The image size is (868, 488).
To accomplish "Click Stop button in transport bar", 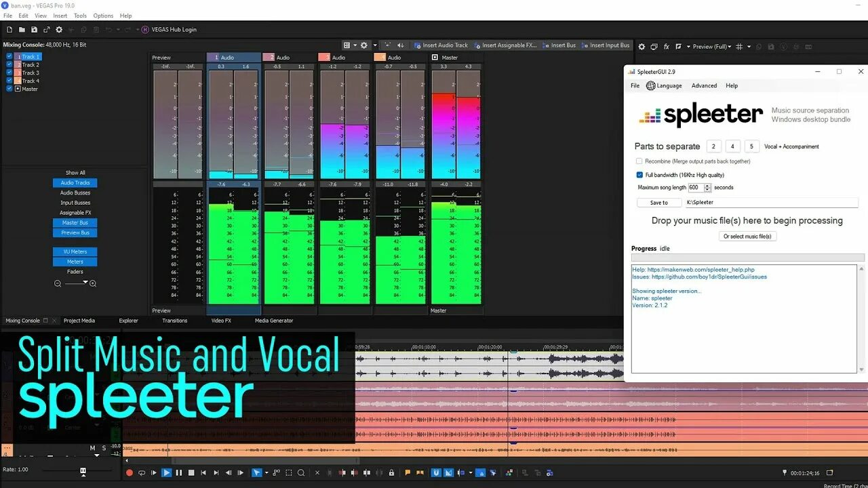I will pyautogui.click(x=191, y=473).
